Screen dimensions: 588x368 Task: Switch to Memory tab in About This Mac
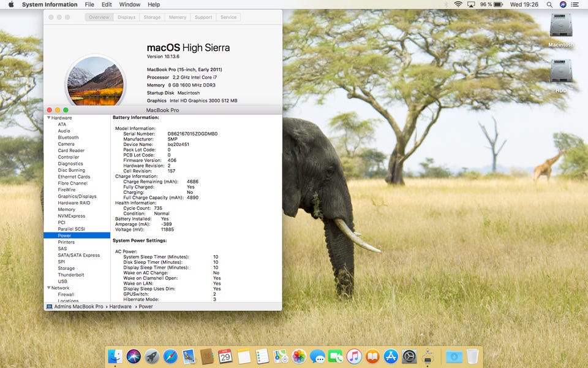click(178, 17)
